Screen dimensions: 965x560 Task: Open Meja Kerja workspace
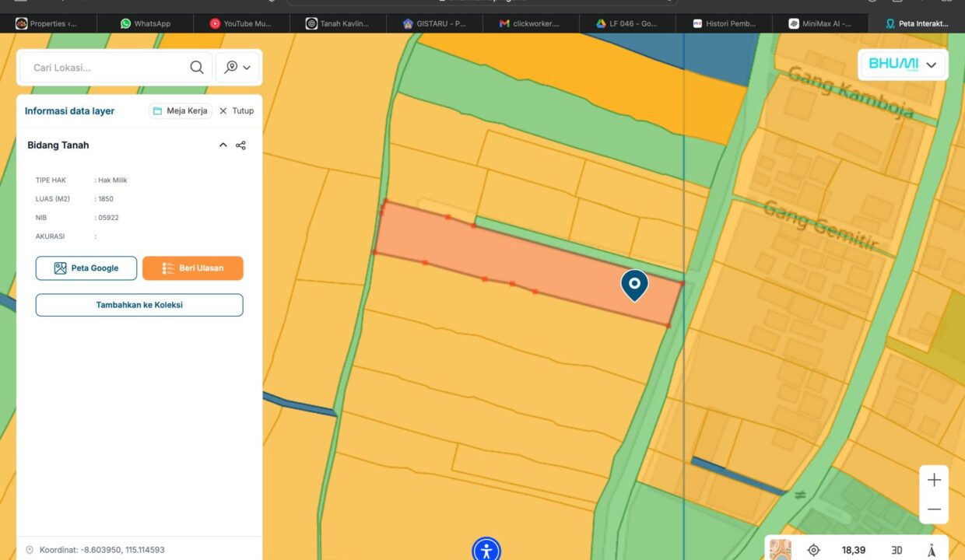(181, 110)
